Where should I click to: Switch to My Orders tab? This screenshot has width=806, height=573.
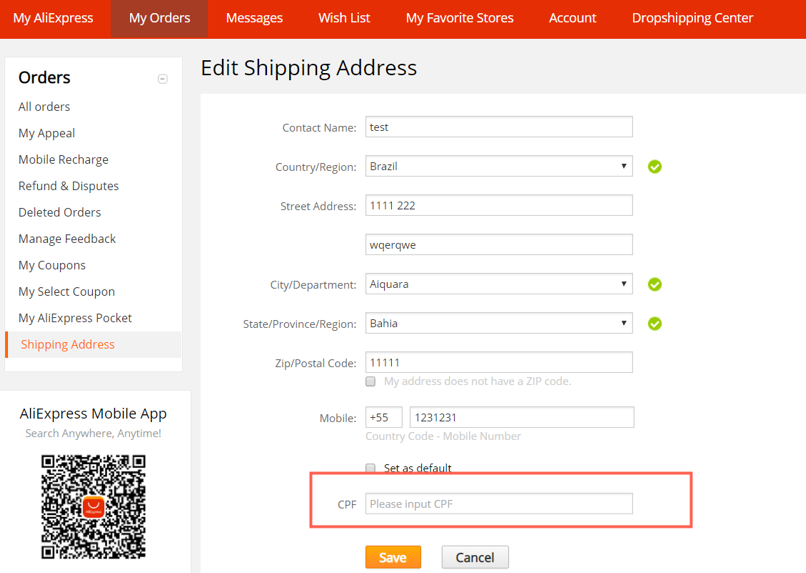click(159, 19)
